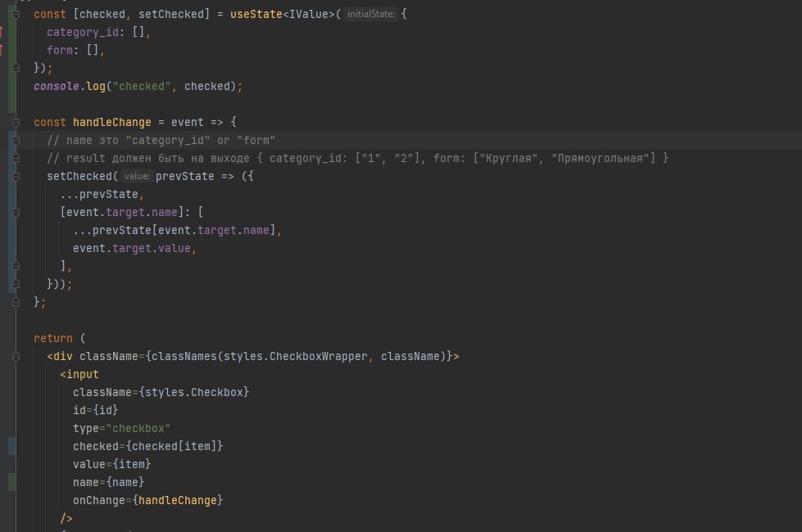This screenshot has height=532, width=802.
Task: Click the return keyword
Action: 53,338
